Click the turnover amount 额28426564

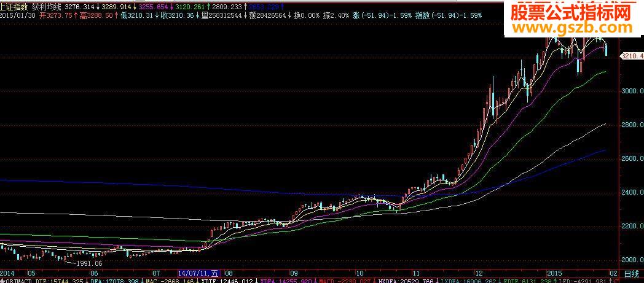267,15
